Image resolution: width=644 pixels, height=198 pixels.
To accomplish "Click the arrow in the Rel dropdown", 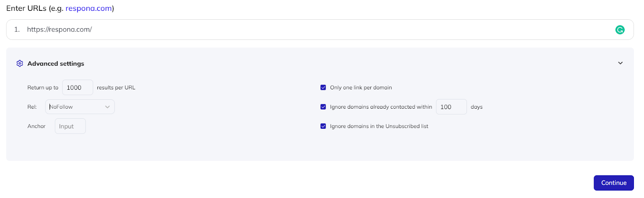I will pyautogui.click(x=107, y=107).
